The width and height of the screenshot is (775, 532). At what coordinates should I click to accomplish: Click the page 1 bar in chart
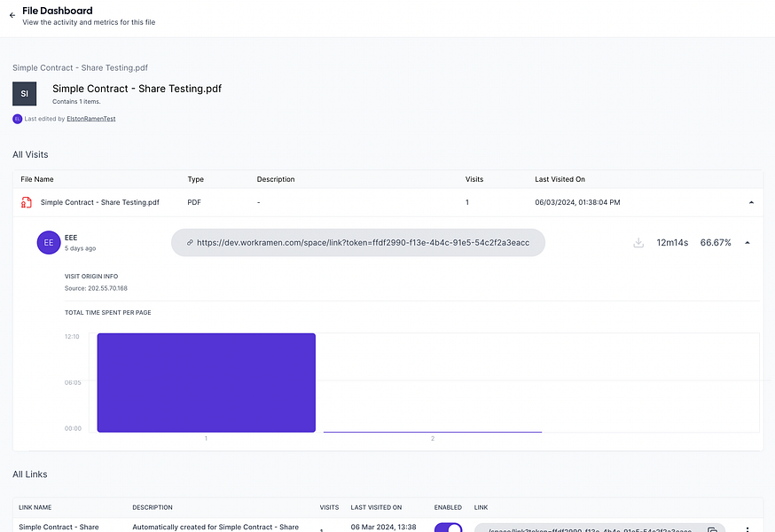pyautogui.click(x=206, y=383)
